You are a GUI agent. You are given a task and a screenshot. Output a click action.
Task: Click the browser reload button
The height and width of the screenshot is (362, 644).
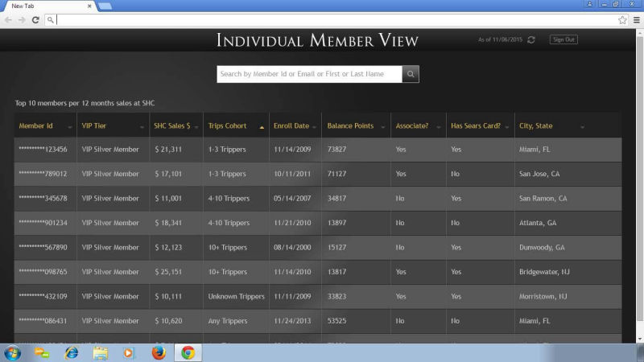(x=35, y=19)
